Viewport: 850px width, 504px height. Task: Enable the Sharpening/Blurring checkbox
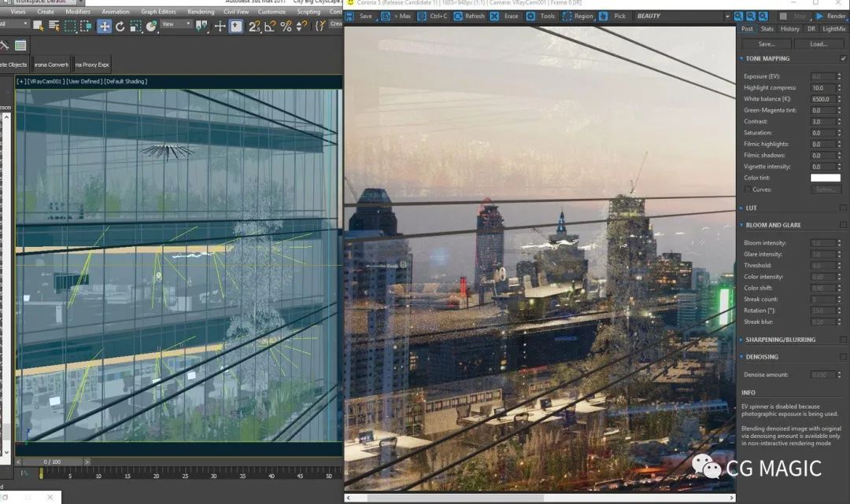(843, 340)
